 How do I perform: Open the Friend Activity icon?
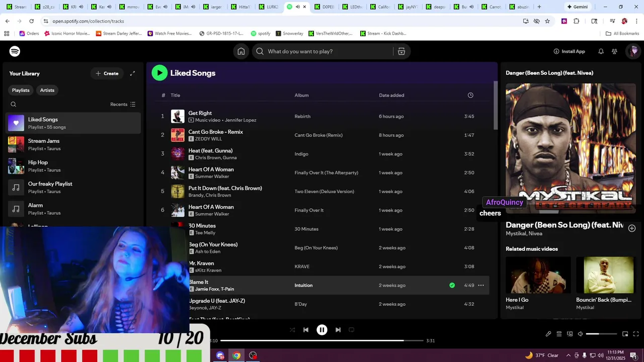[614, 51]
